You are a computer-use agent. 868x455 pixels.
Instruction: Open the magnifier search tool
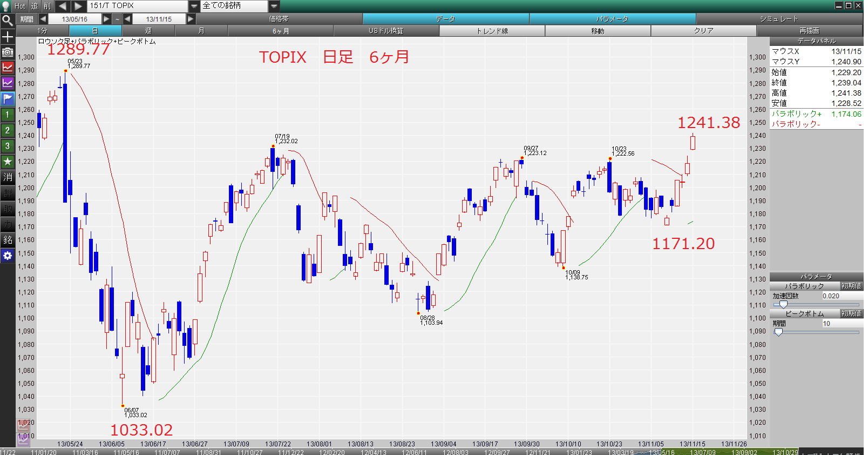8,21
